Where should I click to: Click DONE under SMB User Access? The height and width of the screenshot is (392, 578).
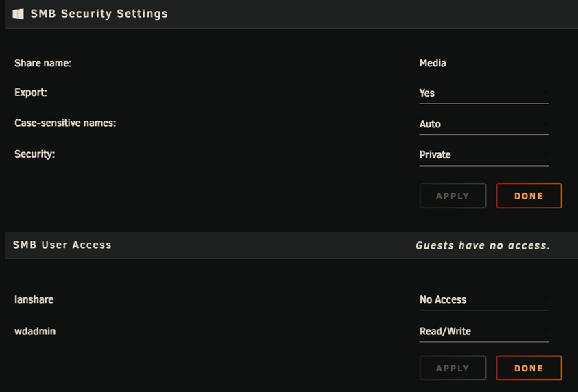[529, 368]
